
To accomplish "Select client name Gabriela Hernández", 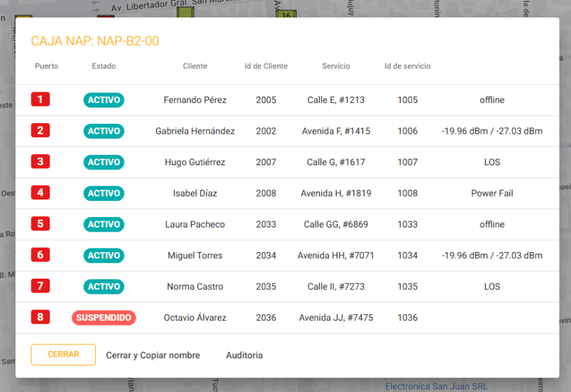I will [x=195, y=131].
